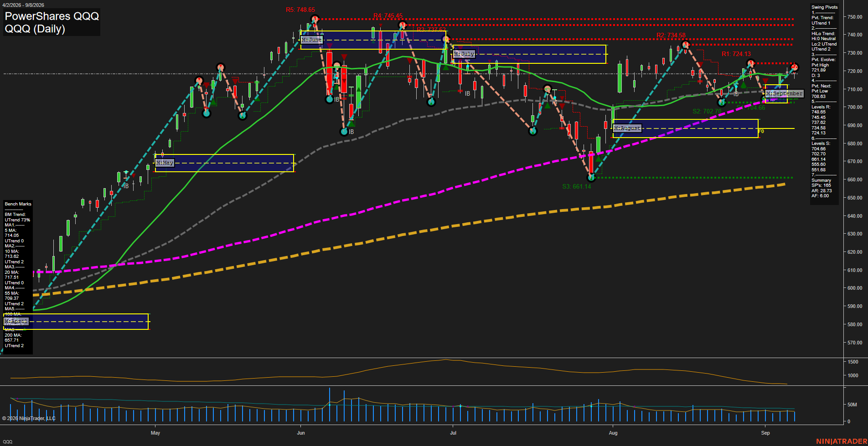Screen dimensions: 868x446
Task: Click the M:May monthly range label
Action: (165, 163)
